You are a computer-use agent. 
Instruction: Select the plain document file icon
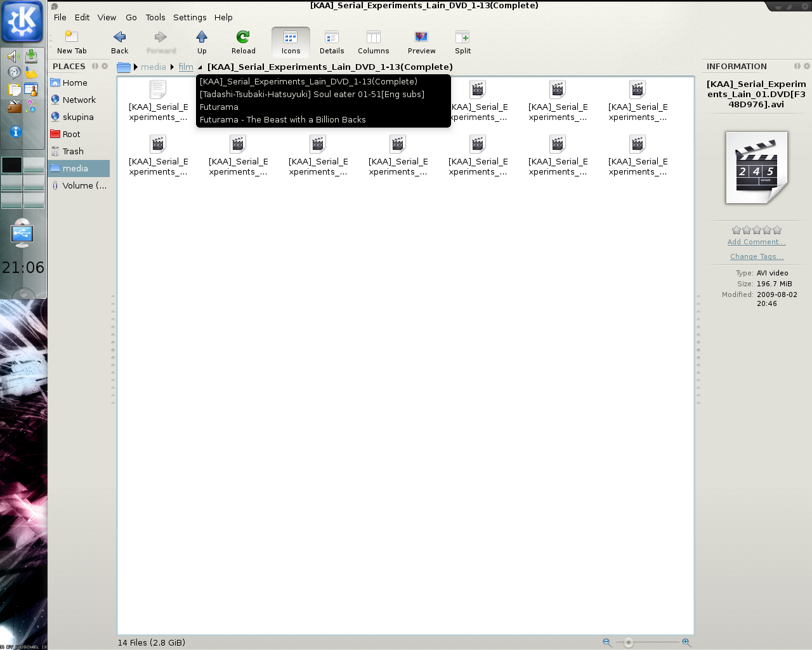click(x=158, y=90)
